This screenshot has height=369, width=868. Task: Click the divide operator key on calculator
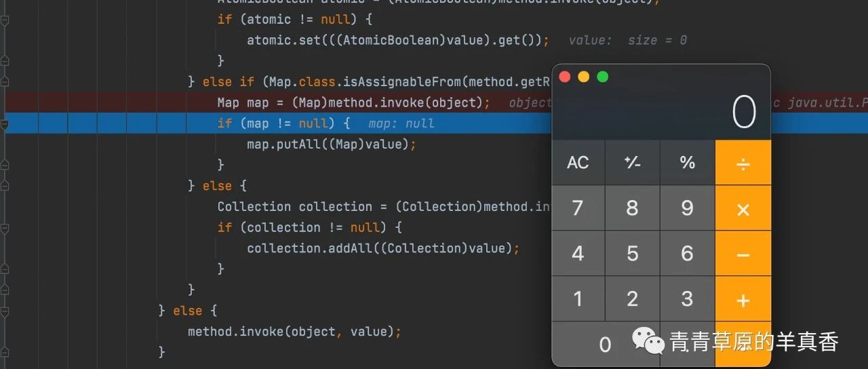[x=743, y=163]
